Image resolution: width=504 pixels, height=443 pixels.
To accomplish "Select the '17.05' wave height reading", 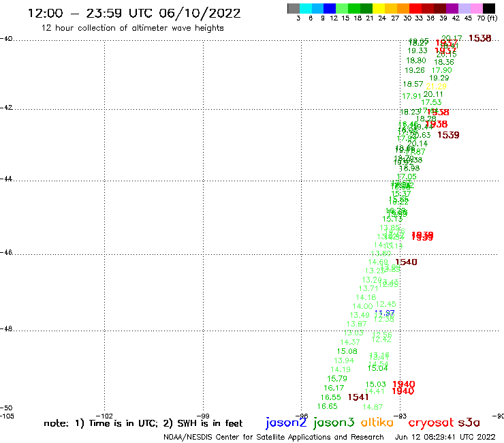I will (407, 177).
